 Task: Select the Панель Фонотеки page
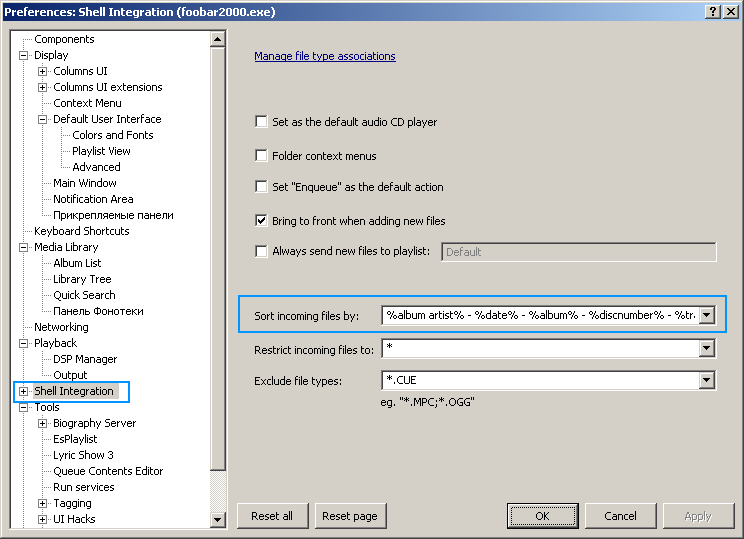pos(98,311)
